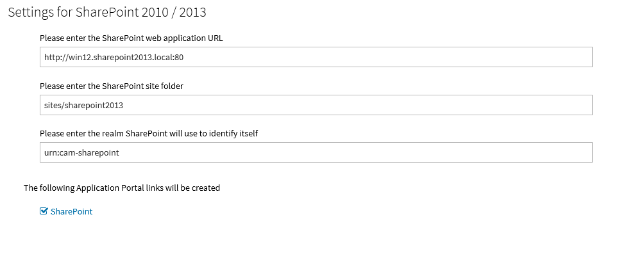Screen dimensions: 644x258
Task: Activate the text box under the site folder prompt
Action: (316, 105)
